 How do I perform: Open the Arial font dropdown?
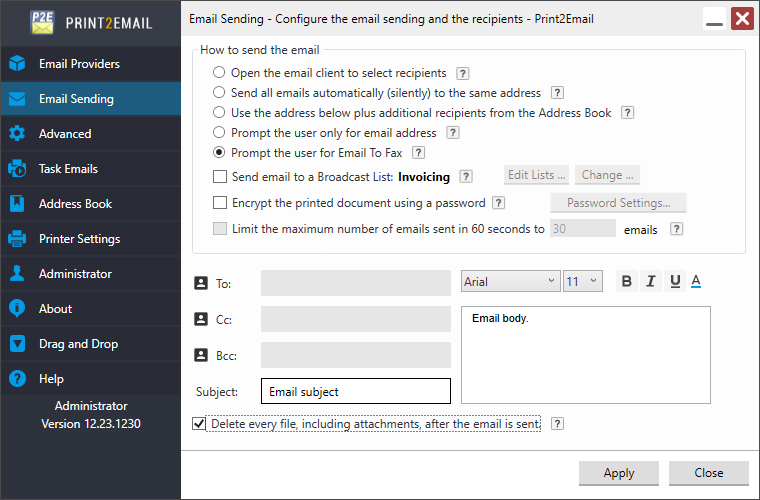pyautogui.click(x=510, y=281)
